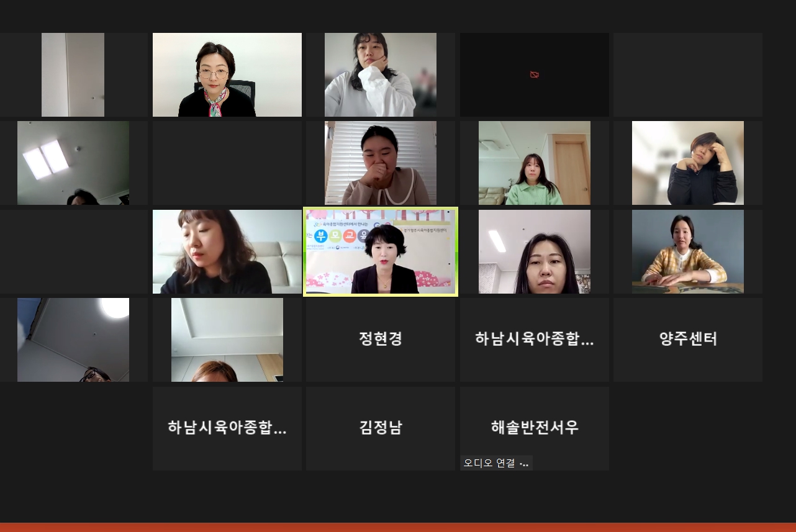Select the 하남시육아종합 tile beside 김정남
This screenshot has height=532, width=796.
227,428
